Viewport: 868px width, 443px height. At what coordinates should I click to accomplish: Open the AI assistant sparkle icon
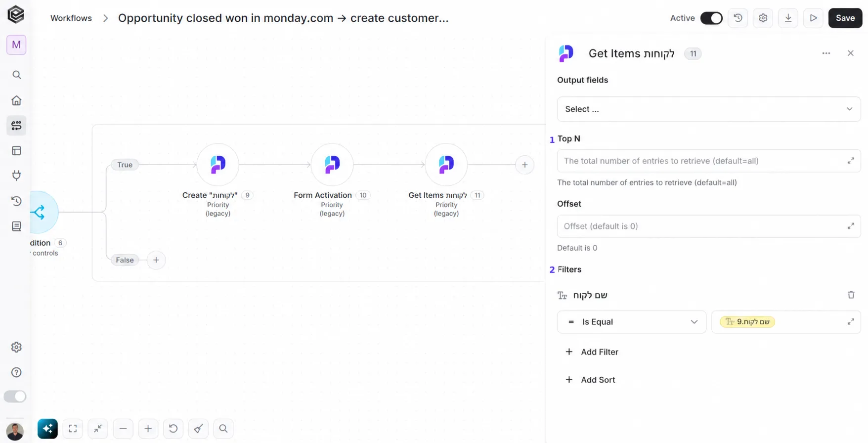tap(47, 429)
